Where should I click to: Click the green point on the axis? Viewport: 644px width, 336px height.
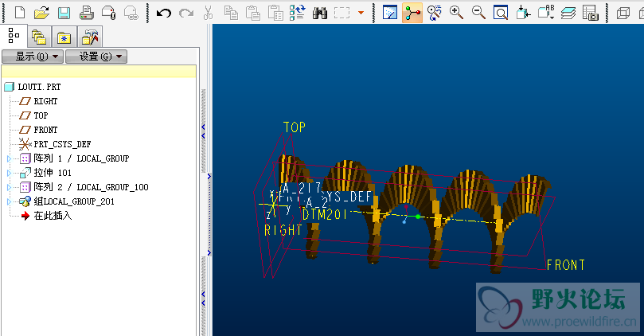[418, 217]
